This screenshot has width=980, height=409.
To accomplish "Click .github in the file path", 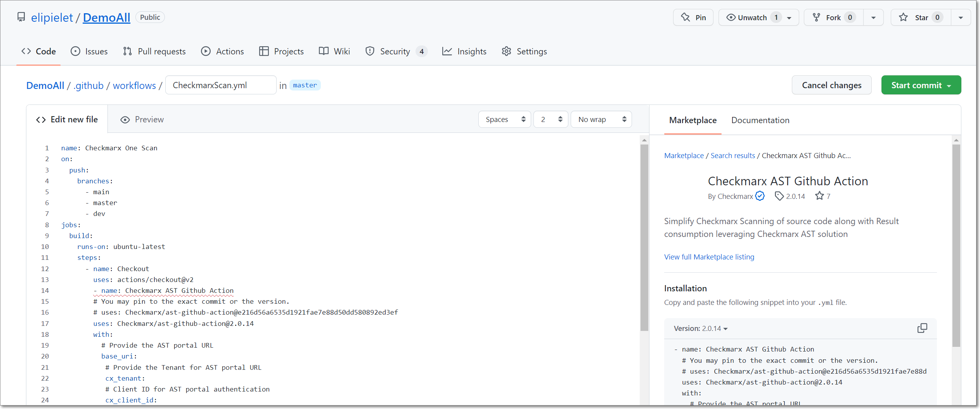I will pos(88,85).
